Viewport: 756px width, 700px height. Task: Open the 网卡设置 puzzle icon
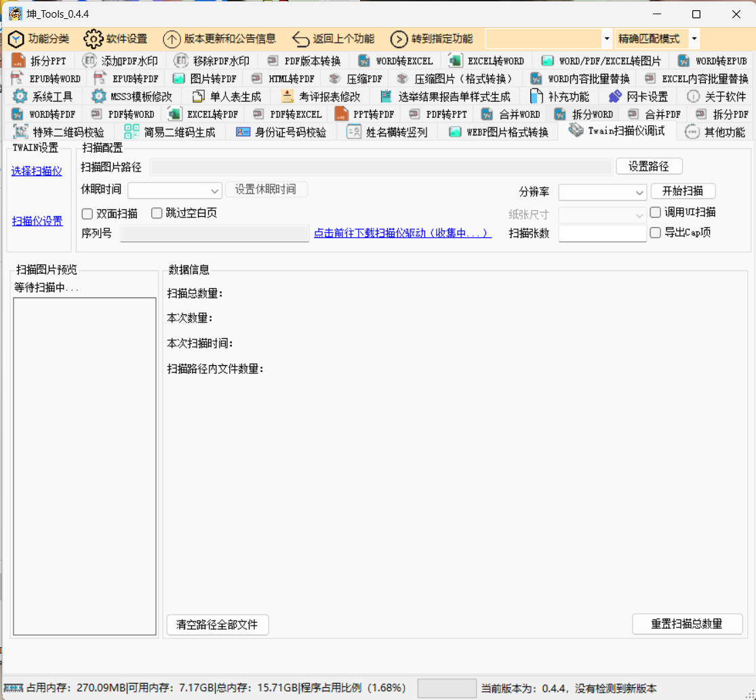tap(615, 96)
